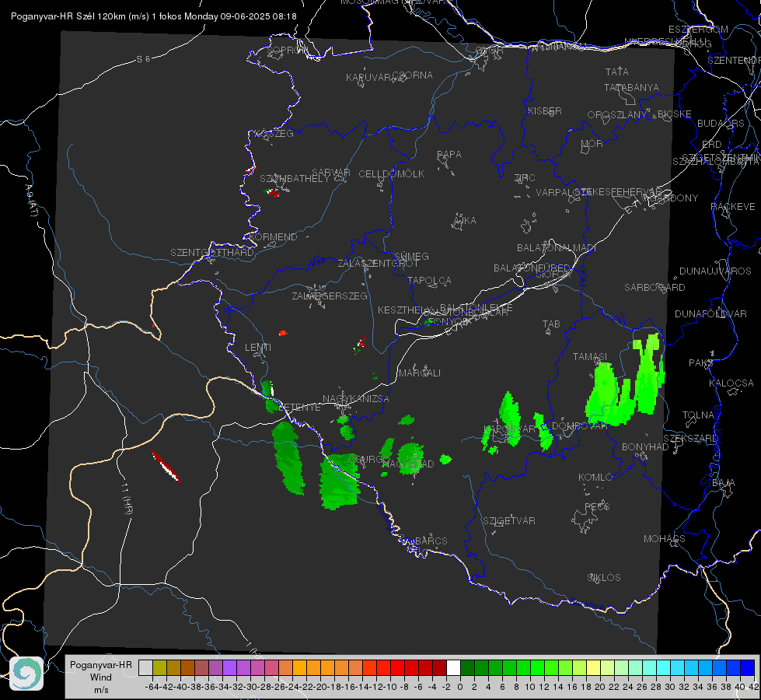The height and width of the screenshot is (700, 761).
Task: Click the BARCS town label
Action: tap(431, 541)
